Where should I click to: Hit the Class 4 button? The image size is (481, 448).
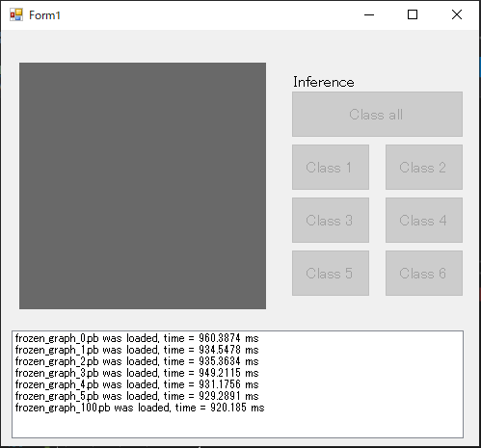coord(424,220)
